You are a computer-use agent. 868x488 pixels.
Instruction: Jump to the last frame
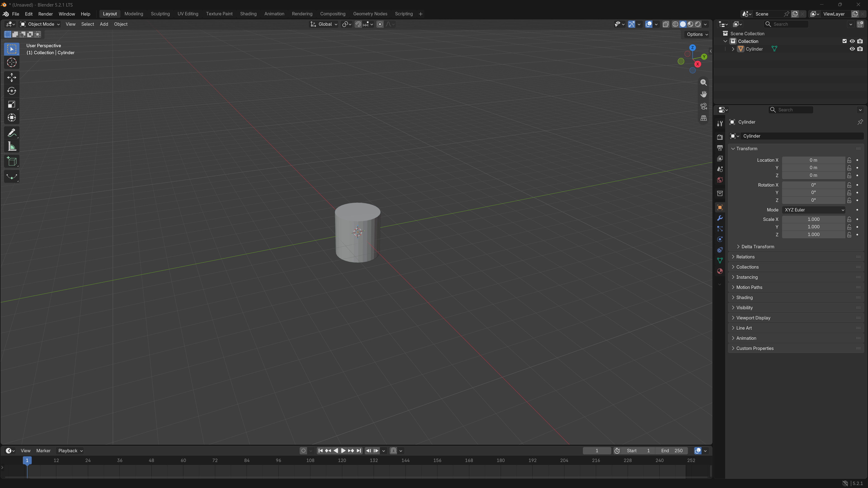coord(359,451)
